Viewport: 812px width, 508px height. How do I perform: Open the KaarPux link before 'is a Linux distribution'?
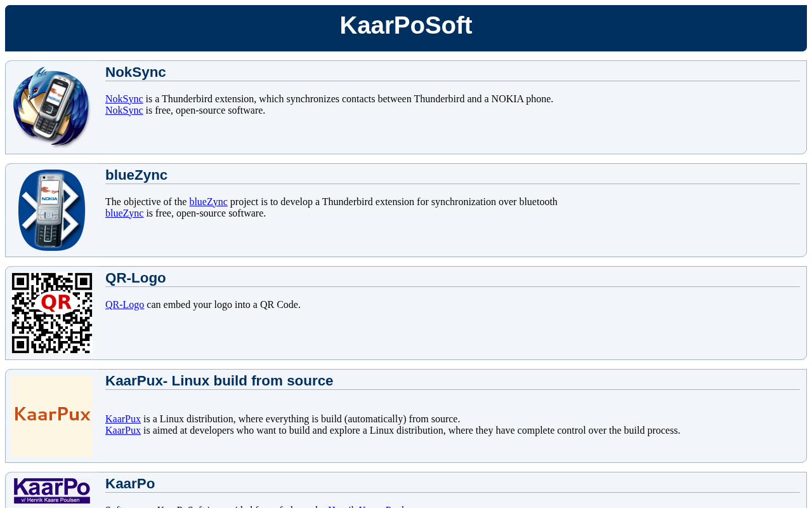pos(123,419)
